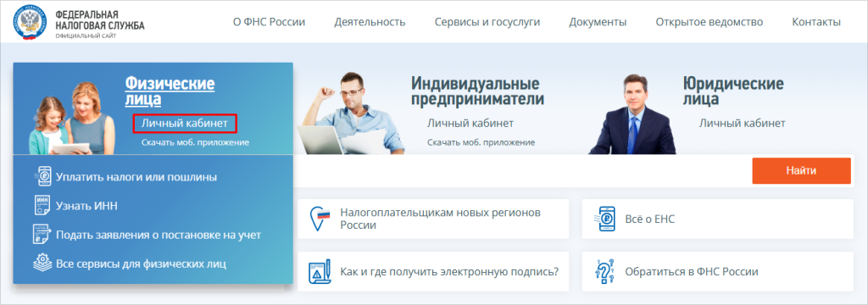Click the search input field beside Найти

tap(520, 171)
